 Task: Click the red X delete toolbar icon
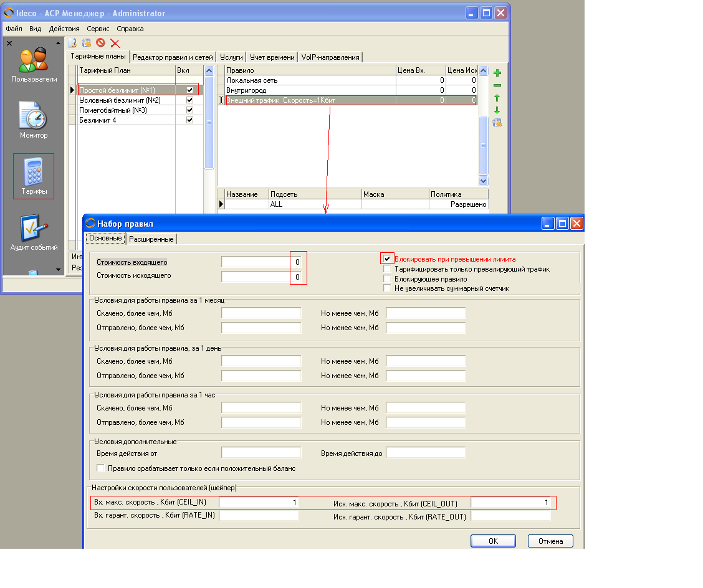pos(115,43)
